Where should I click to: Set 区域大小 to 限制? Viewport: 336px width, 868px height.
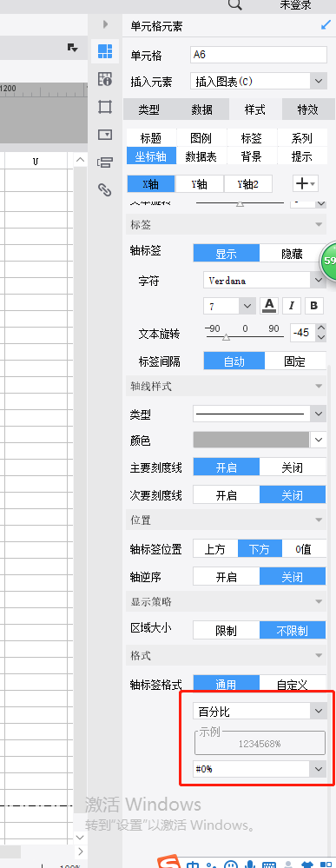pyautogui.click(x=227, y=630)
